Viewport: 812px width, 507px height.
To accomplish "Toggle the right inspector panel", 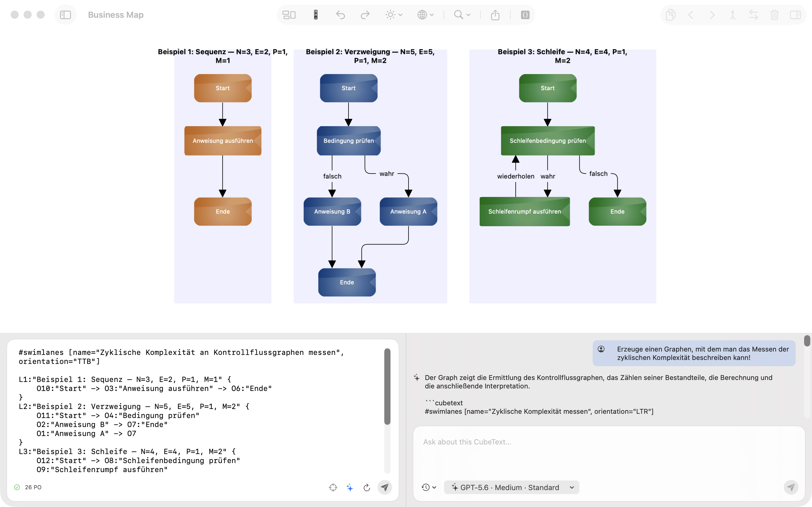I will (795, 15).
